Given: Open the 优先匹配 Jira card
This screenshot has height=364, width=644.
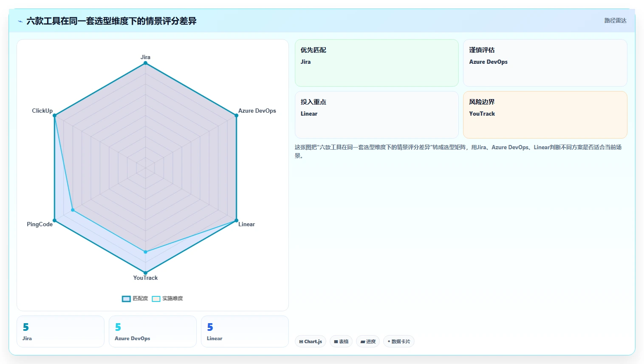Looking at the screenshot, I should click(x=377, y=63).
